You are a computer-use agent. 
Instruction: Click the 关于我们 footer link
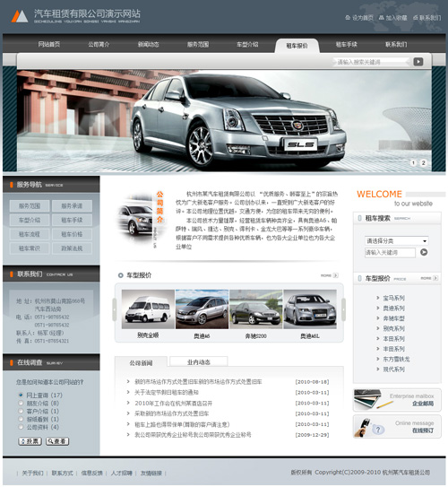[x=32, y=474]
